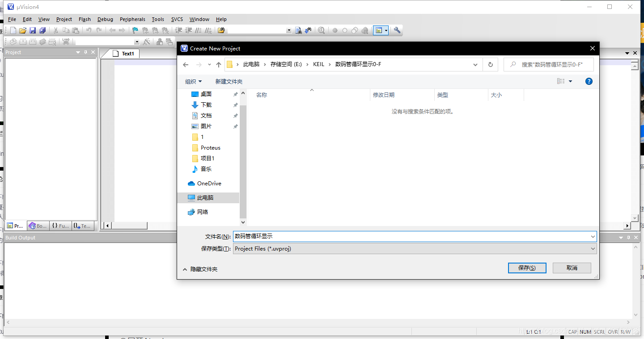Expand the Find text combo box arrow
The width and height of the screenshot is (644, 339).
288,30
